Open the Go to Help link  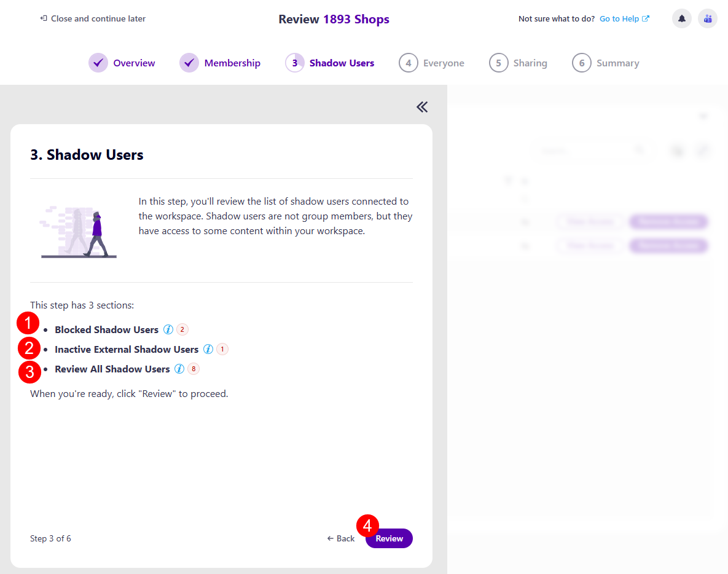[619, 18]
